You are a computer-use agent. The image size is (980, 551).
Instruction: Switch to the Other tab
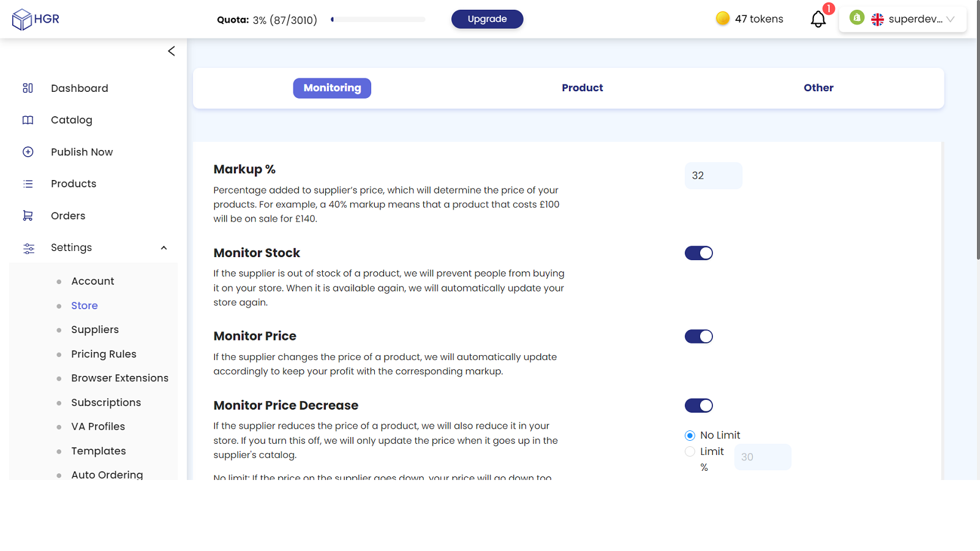818,88
